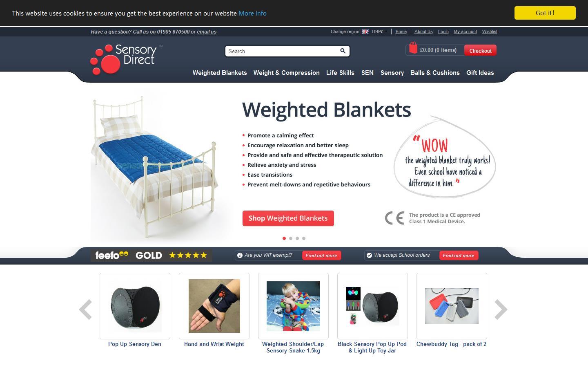Click into the Search input field

point(283,51)
